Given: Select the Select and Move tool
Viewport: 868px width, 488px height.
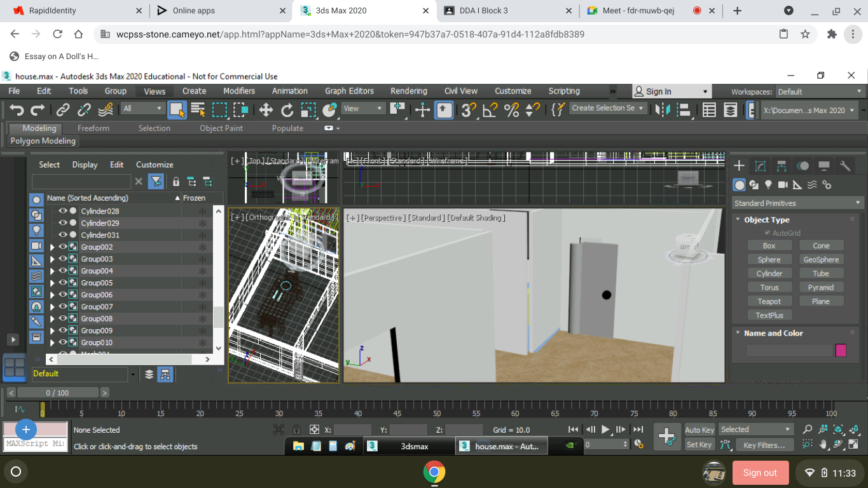Looking at the screenshot, I should click(x=266, y=109).
